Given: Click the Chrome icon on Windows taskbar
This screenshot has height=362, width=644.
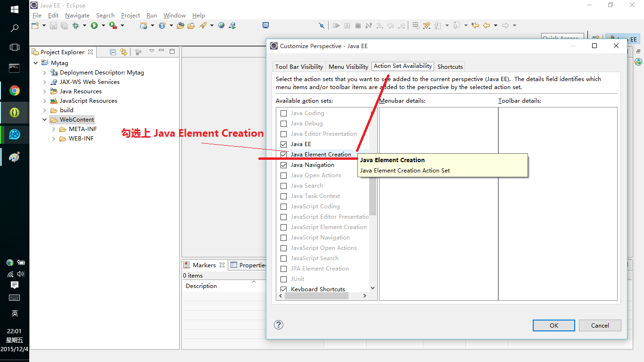Looking at the screenshot, I should click(15, 90).
